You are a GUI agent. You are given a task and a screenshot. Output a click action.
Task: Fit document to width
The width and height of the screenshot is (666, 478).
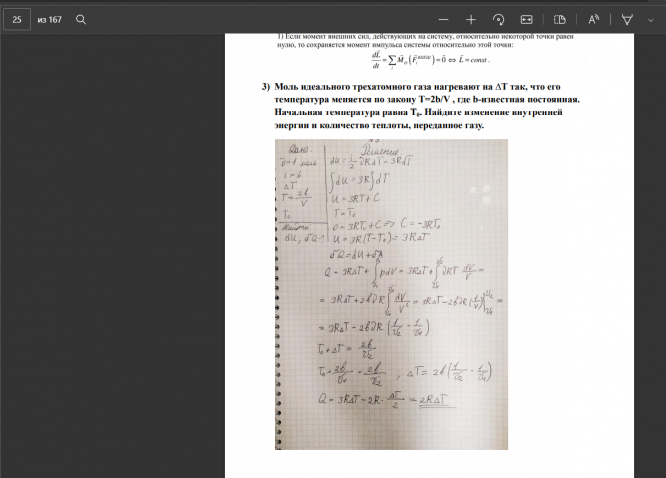coord(526,20)
